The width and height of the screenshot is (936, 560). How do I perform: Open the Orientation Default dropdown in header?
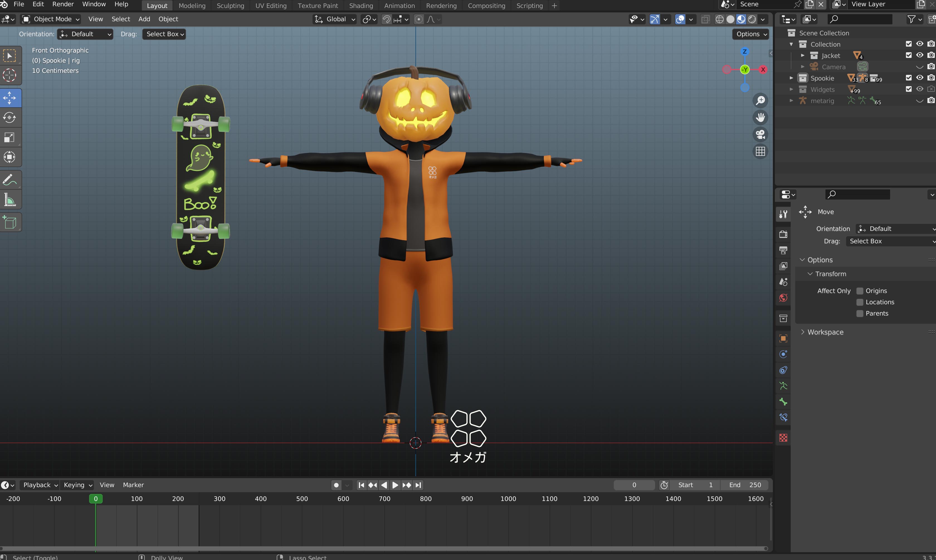pyautogui.click(x=85, y=34)
